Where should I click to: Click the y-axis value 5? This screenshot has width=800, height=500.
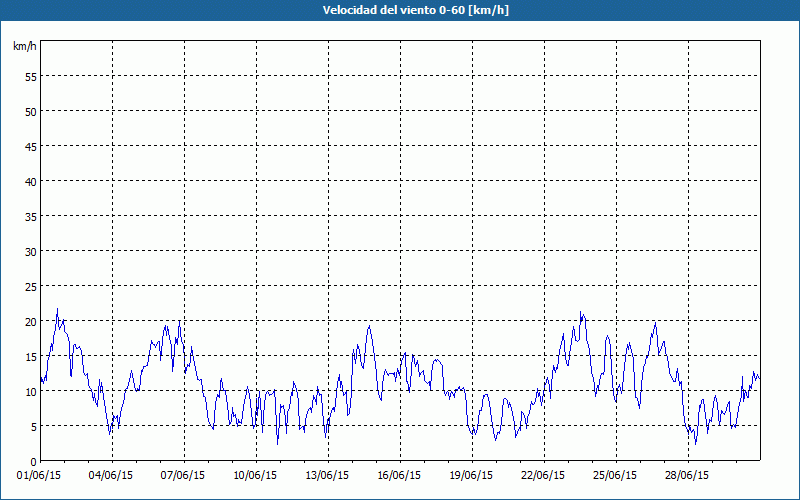[34, 427]
